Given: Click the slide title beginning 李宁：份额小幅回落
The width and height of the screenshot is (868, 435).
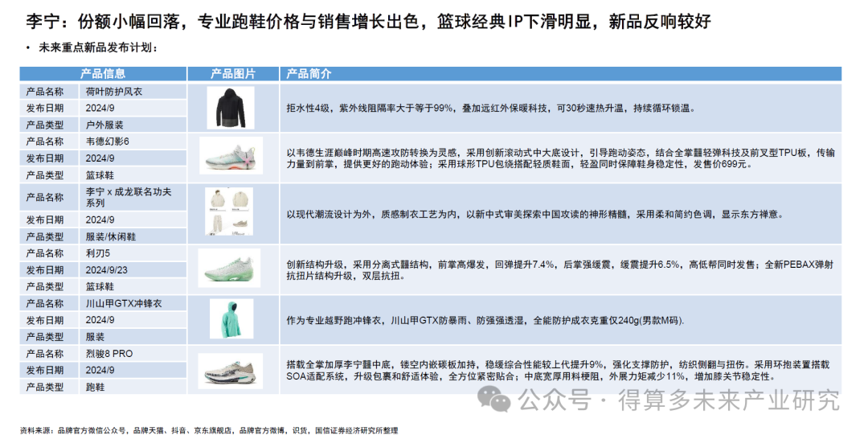Looking at the screenshot, I should 368,22.
